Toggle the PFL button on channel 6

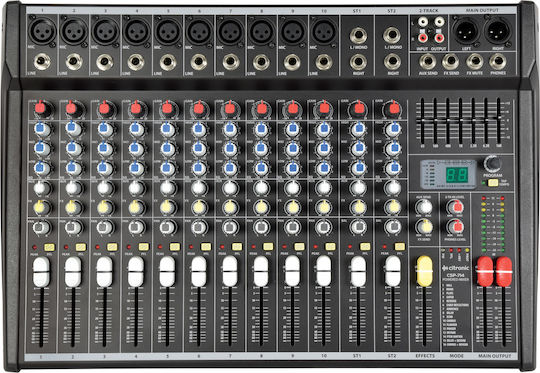tap(206, 247)
